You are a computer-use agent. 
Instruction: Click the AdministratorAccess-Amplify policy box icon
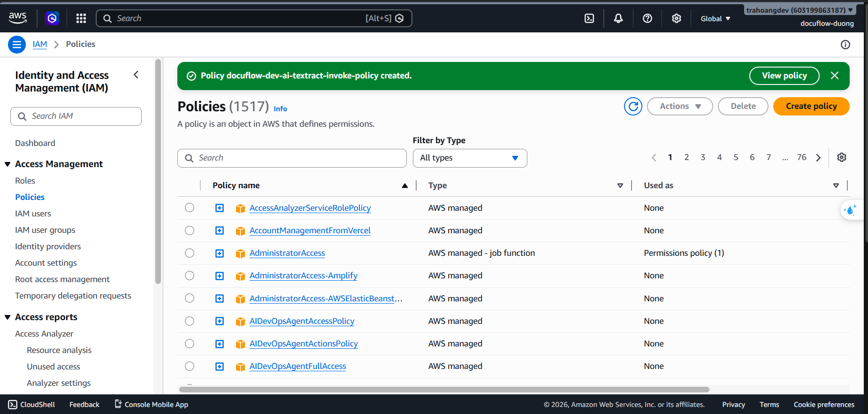(x=240, y=276)
